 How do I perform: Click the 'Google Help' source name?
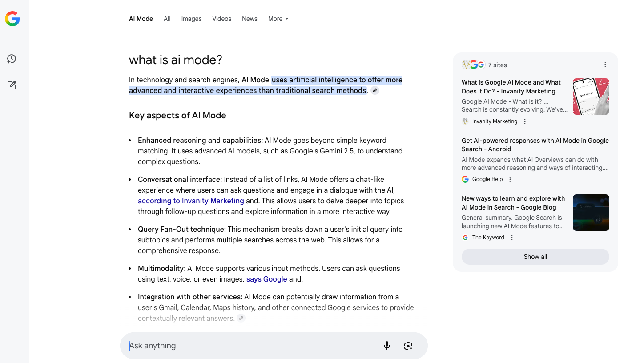(487, 179)
